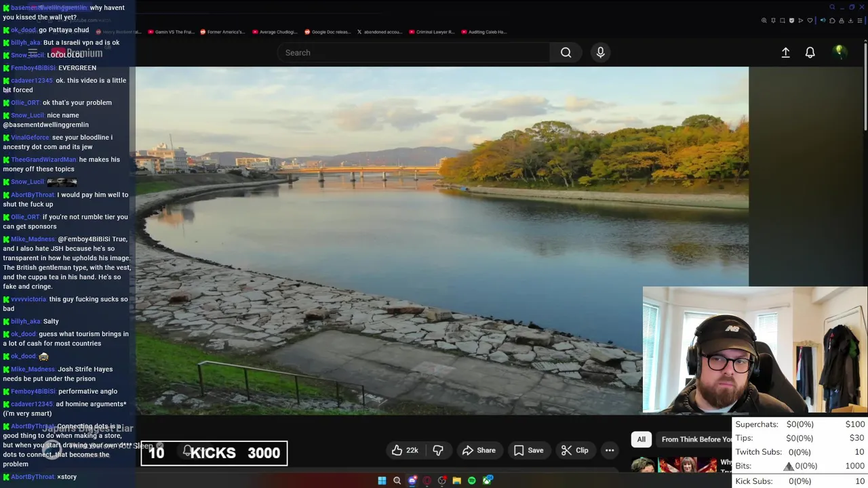The height and width of the screenshot is (488, 868).
Task: Open ad blocker shield icon
Action: coord(791,20)
